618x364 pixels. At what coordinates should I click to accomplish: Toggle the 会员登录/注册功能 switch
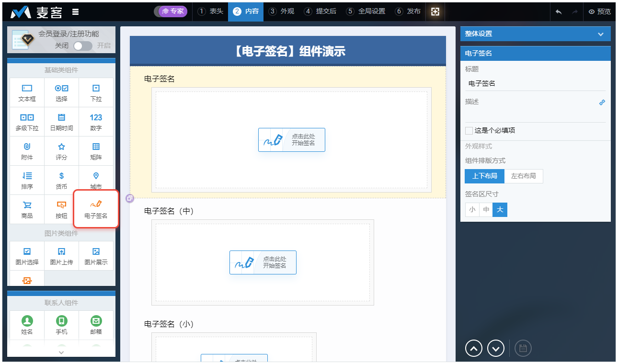(82, 46)
